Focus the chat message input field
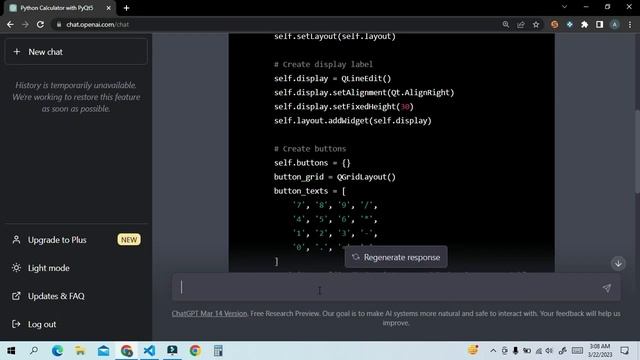640x360 pixels. [388, 288]
